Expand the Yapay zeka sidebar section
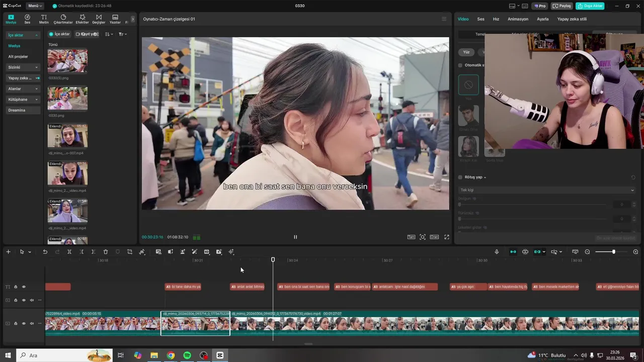 23,78
